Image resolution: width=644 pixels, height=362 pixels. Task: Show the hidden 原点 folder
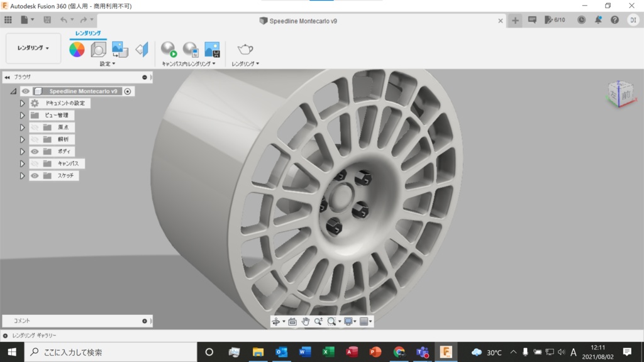(35, 128)
